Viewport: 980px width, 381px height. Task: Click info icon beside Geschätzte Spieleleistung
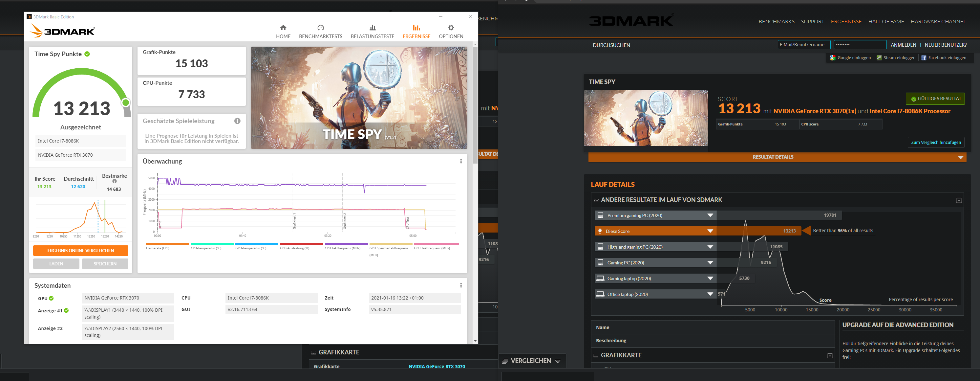point(237,121)
